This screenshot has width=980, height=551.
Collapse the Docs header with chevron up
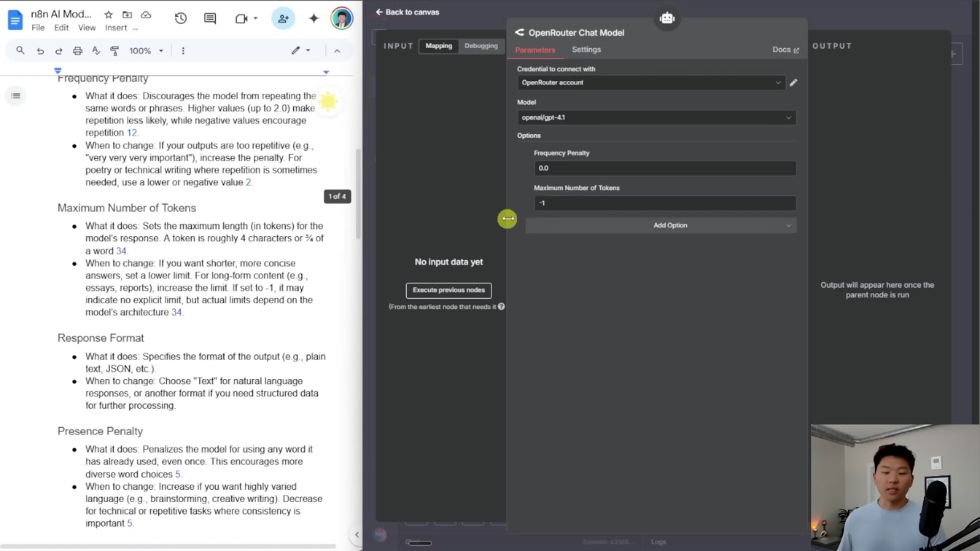click(x=337, y=51)
